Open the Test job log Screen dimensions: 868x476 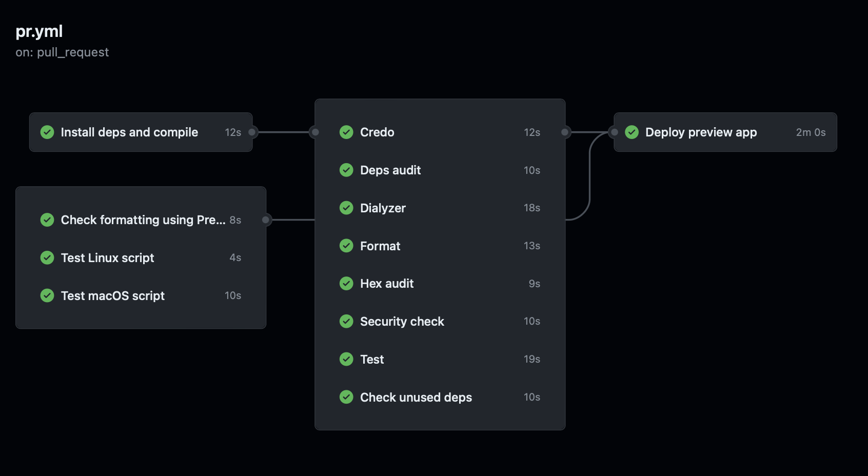372,360
